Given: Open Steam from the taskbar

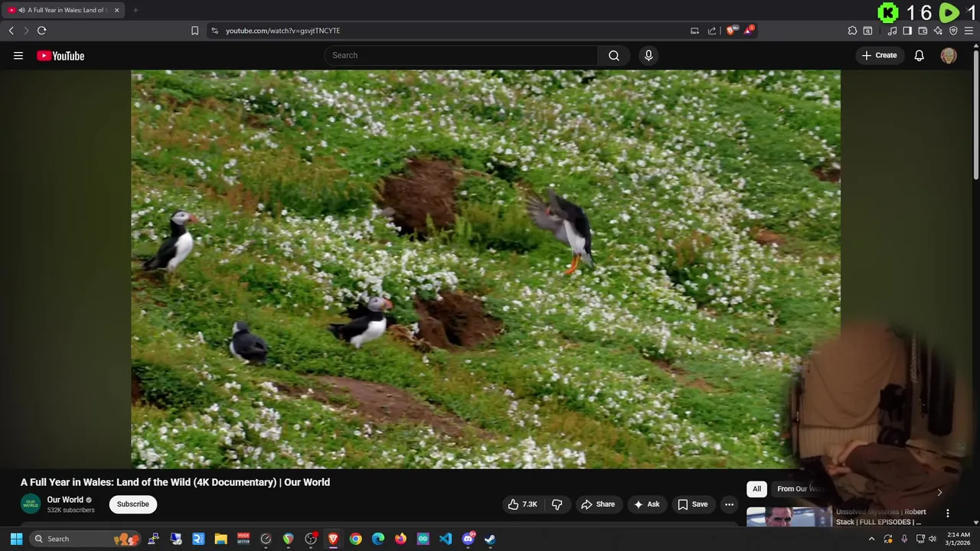Looking at the screenshot, I should pyautogui.click(x=490, y=539).
